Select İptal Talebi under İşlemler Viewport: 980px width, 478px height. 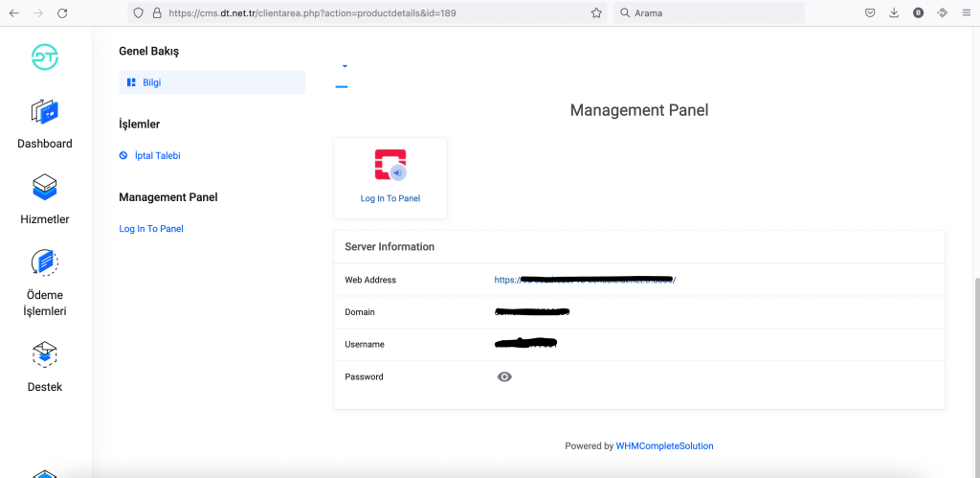click(157, 155)
